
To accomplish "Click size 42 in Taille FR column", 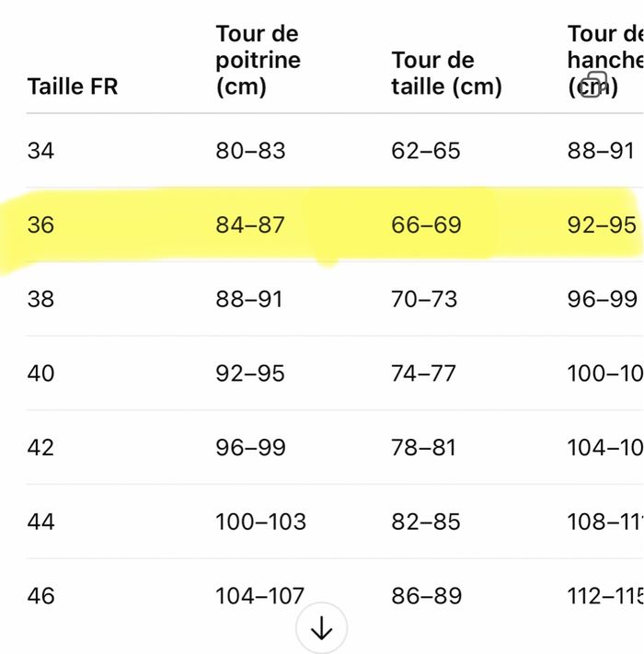I will point(41,448).
